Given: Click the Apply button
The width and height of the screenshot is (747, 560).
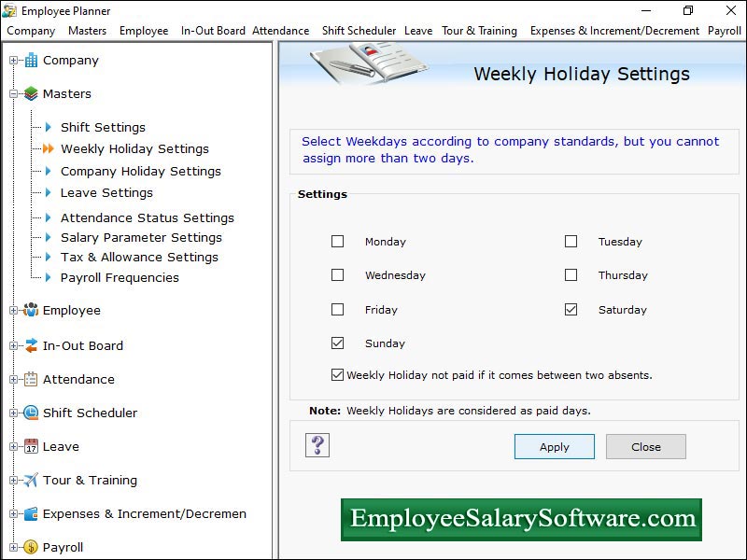Looking at the screenshot, I should tap(554, 446).
